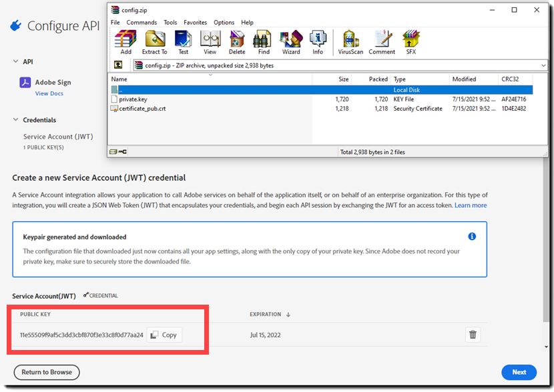Click 'Total 2,938 bytes in 2 files' status
Image resolution: width=554 pixels, height=392 pixels.
372,152
